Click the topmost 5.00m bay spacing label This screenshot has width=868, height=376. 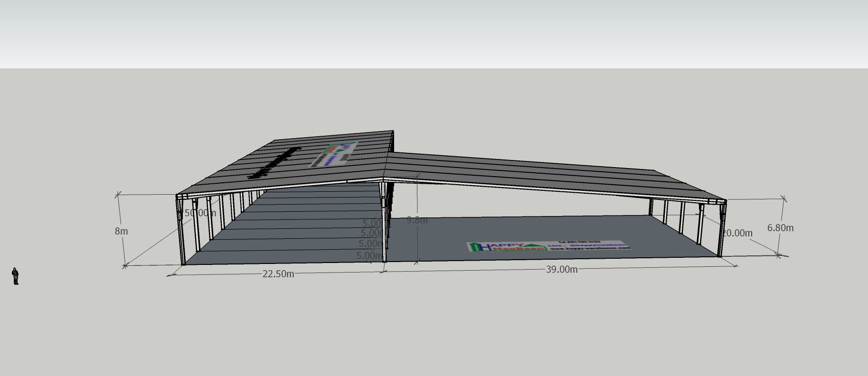[372, 223]
